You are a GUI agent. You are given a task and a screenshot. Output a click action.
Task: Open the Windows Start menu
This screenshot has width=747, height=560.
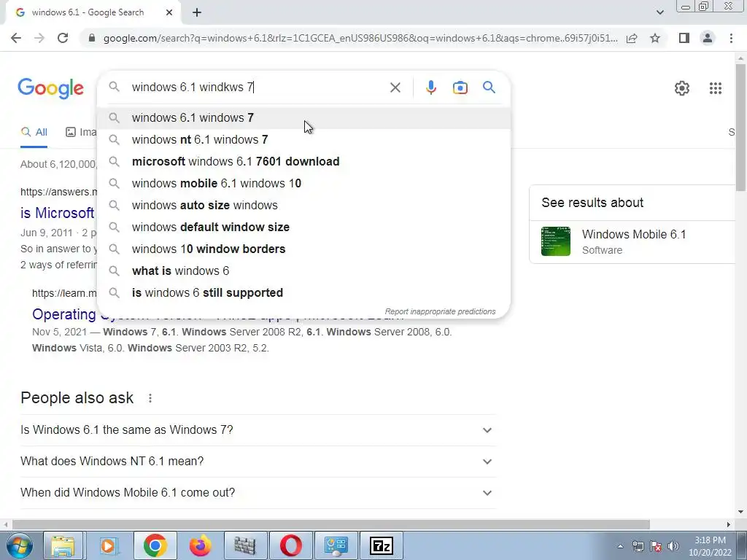pos(20,545)
